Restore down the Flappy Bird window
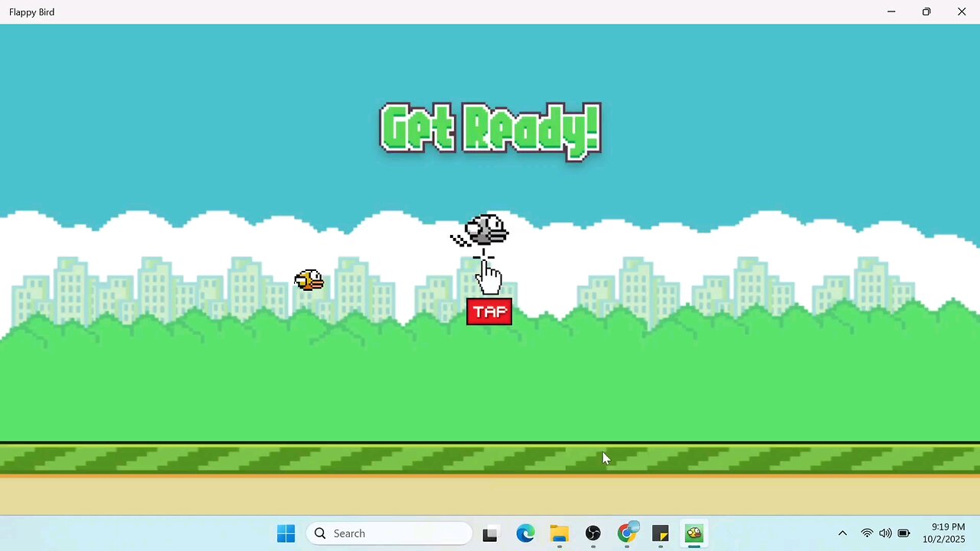This screenshot has height=551, width=980. pos(926,11)
